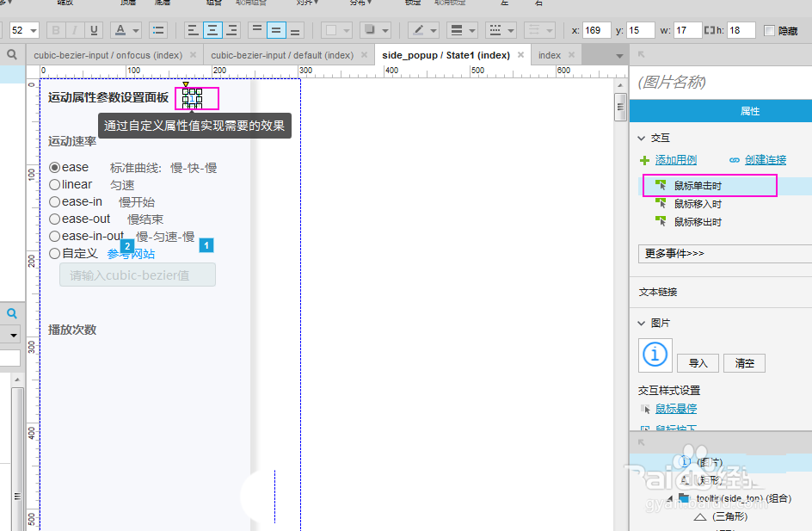
Task: Collapse the 交互 section in properties panel
Action: click(x=642, y=138)
